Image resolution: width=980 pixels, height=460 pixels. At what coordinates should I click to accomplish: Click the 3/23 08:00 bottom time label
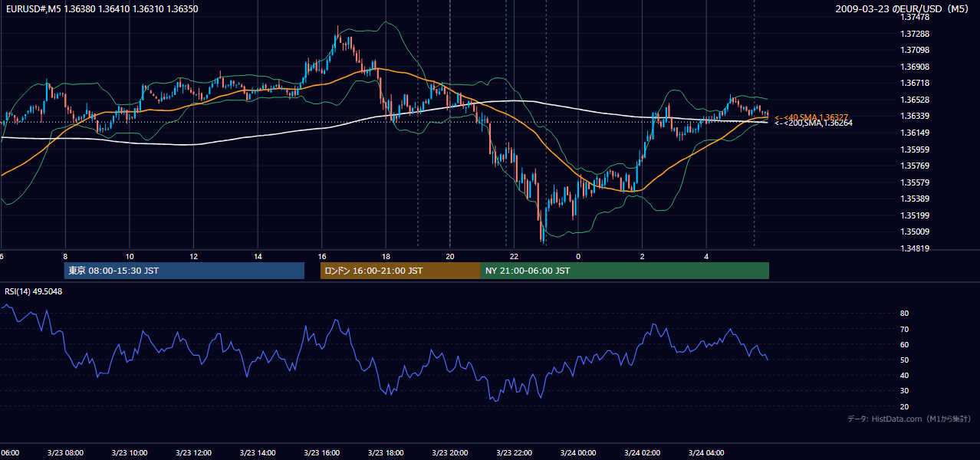tap(65, 453)
